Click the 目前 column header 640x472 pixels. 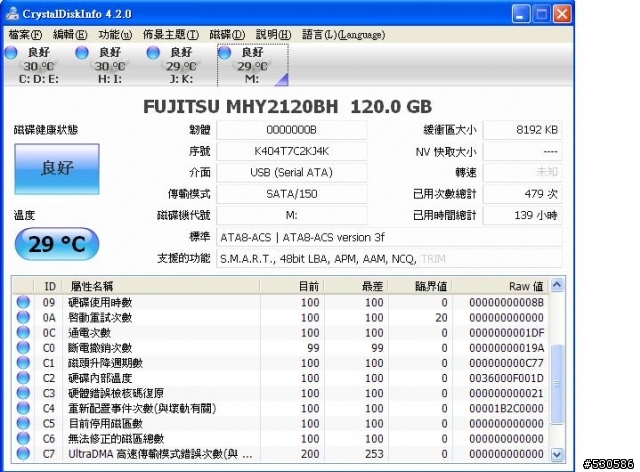click(x=292, y=286)
